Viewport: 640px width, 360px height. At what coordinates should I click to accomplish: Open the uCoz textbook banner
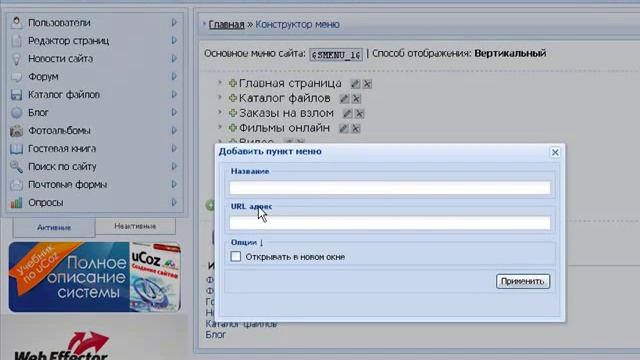(95, 277)
